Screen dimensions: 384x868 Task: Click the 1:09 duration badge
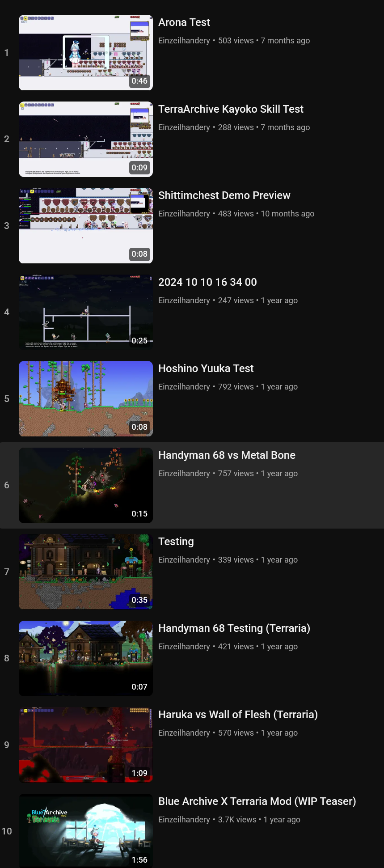139,773
